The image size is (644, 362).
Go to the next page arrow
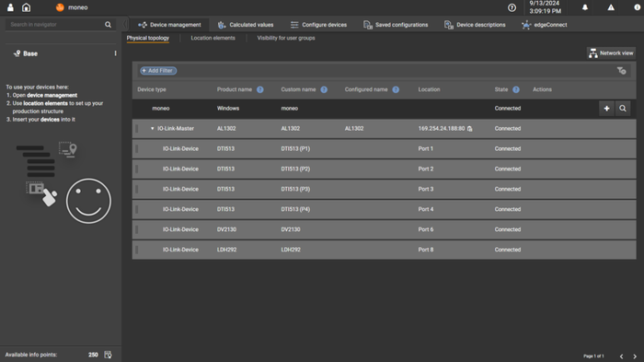(635, 356)
